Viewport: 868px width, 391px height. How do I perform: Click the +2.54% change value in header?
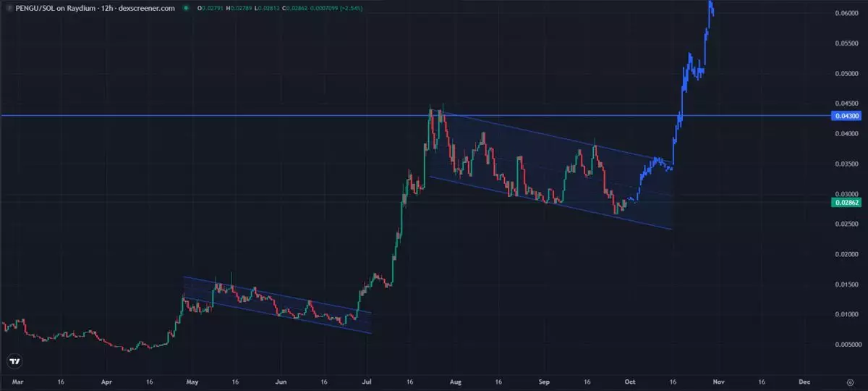point(349,8)
